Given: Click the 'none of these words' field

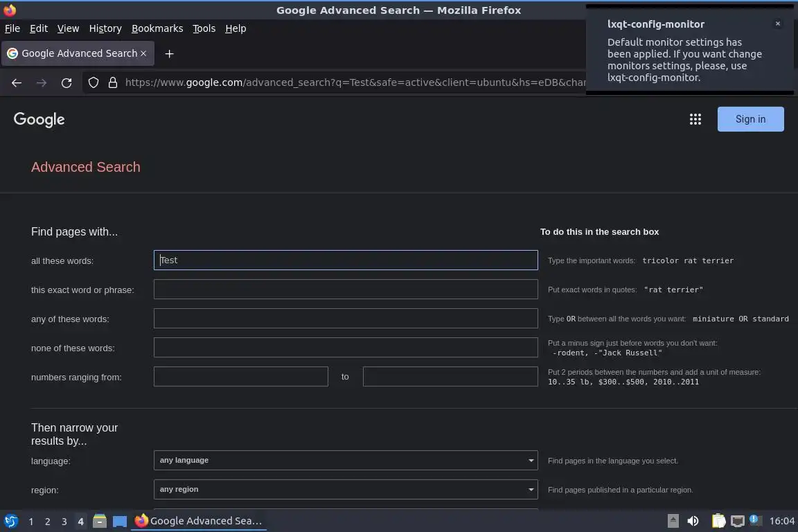Looking at the screenshot, I should point(346,347).
